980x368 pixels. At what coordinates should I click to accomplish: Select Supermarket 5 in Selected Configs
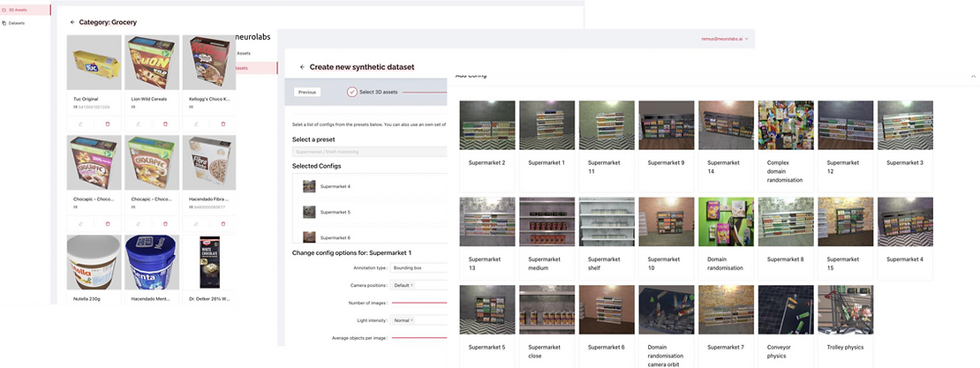pos(370,212)
